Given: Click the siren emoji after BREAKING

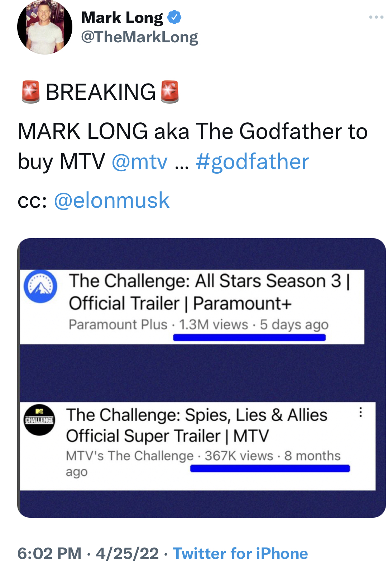Looking at the screenshot, I should [169, 92].
